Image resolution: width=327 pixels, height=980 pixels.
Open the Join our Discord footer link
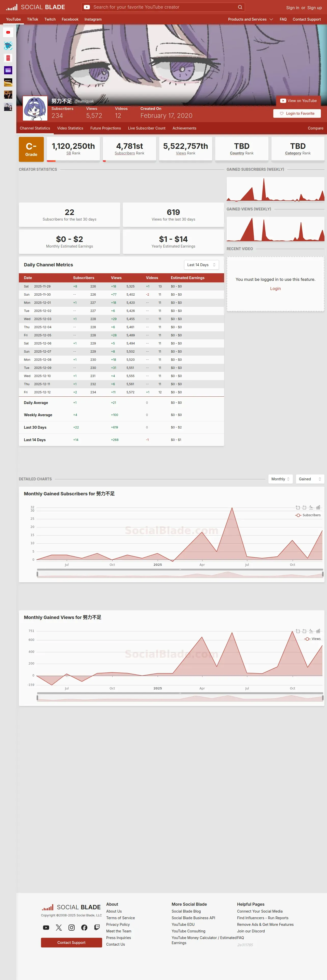click(251, 931)
